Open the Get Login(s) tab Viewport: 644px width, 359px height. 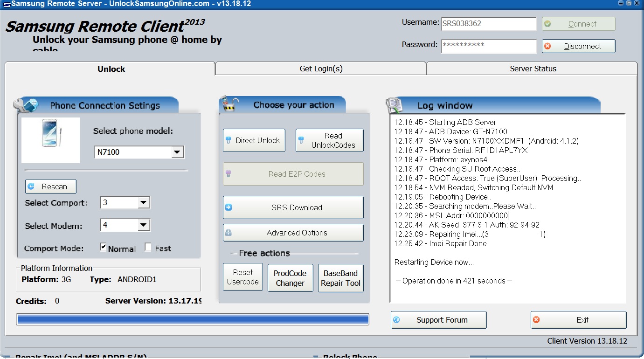[321, 69]
